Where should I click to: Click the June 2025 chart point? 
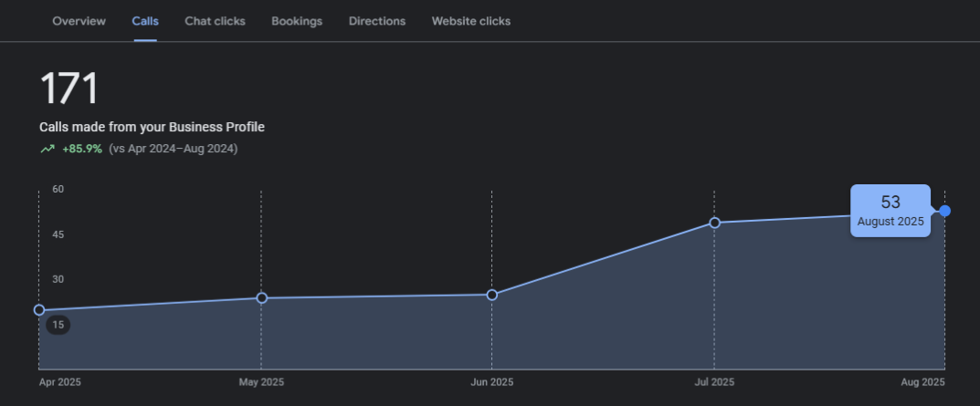point(492,295)
